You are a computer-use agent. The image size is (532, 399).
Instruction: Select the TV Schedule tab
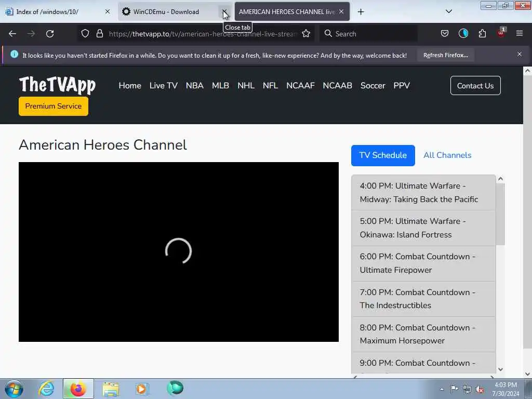click(x=383, y=155)
